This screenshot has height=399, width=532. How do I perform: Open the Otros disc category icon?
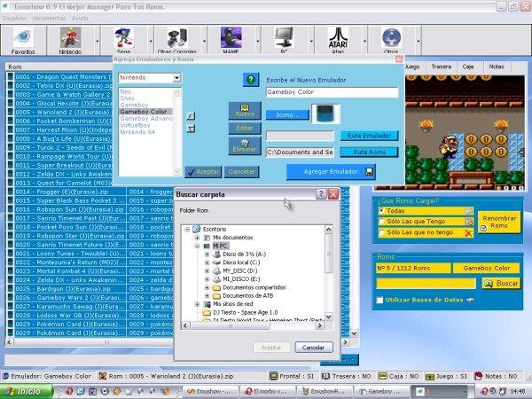point(391,40)
